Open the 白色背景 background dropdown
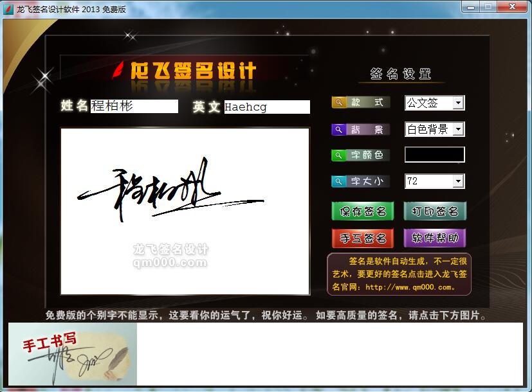Viewport: 532px width, 392px height. (x=457, y=130)
